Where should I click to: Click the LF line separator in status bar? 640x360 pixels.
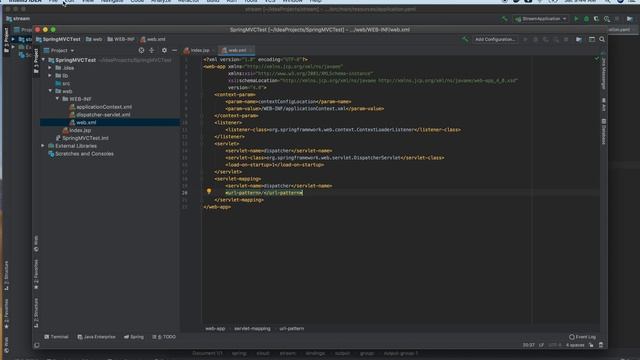tap(541, 345)
